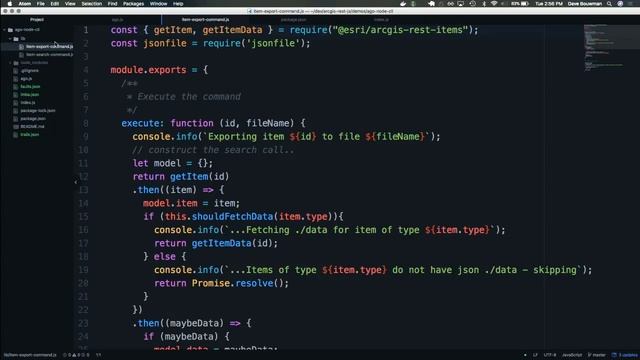
Task: Open README.md in the project tree
Action: click(32, 127)
